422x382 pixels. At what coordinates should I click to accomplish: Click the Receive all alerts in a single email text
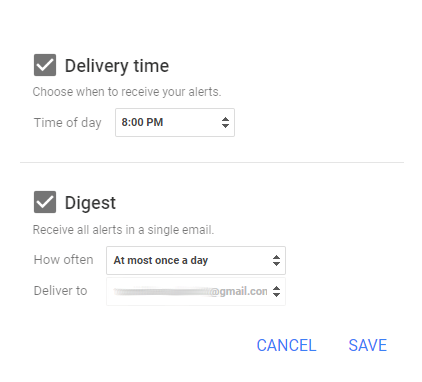(123, 230)
